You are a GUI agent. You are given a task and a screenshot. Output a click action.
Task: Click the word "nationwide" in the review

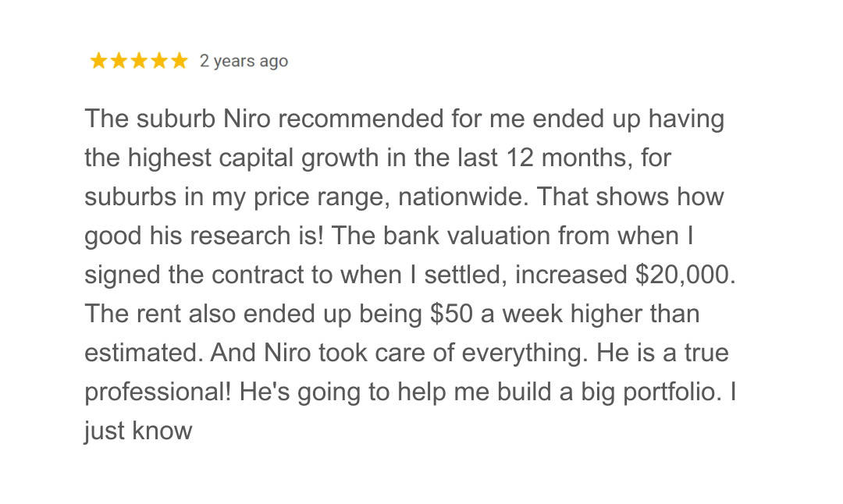[463, 197]
